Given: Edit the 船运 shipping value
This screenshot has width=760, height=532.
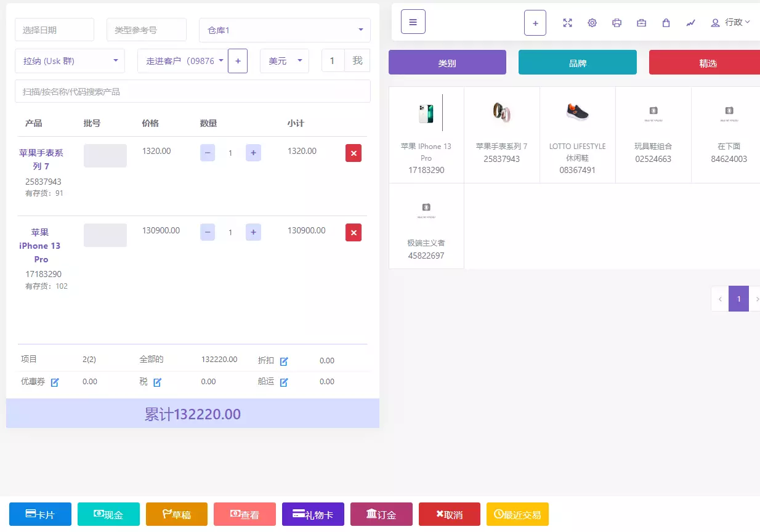Looking at the screenshot, I should (284, 382).
